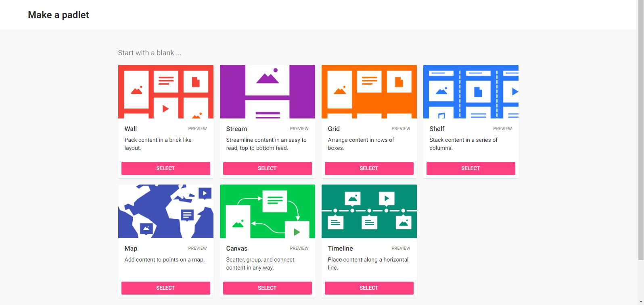Click the "Map" card title
The image size is (644, 305).
(131, 249)
